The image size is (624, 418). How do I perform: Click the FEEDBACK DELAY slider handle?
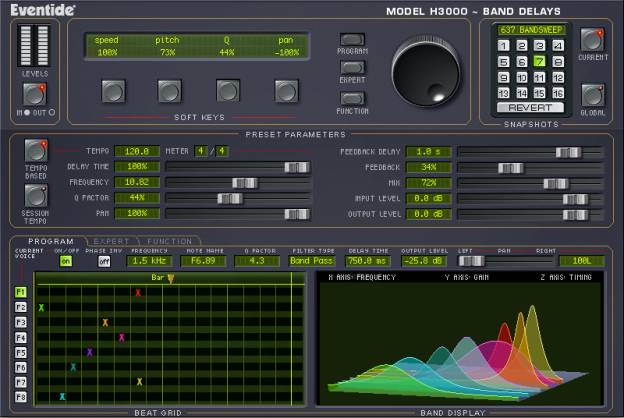pyautogui.click(x=568, y=152)
